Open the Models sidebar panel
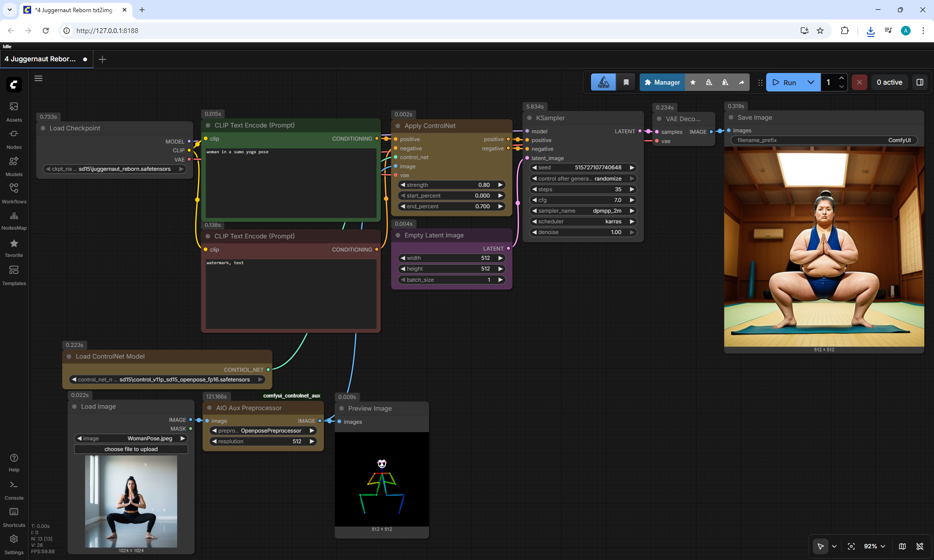 (14, 166)
